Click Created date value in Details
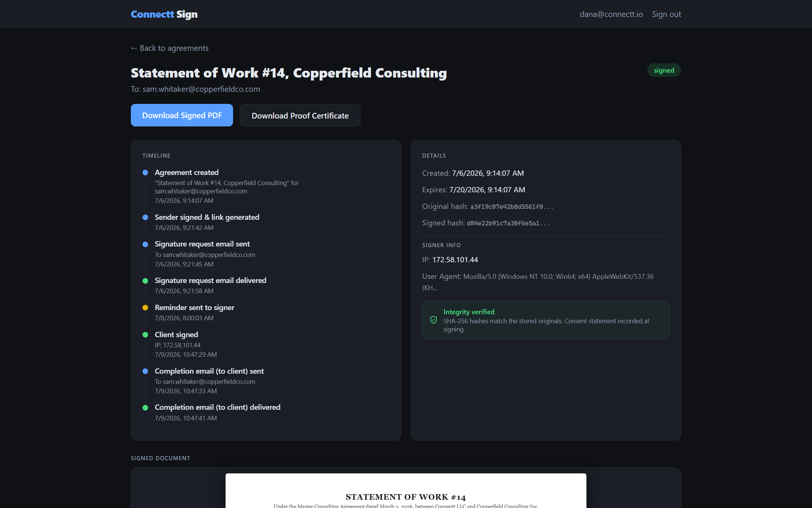Image resolution: width=812 pixels, height=508 pixels. pos(488,173)
